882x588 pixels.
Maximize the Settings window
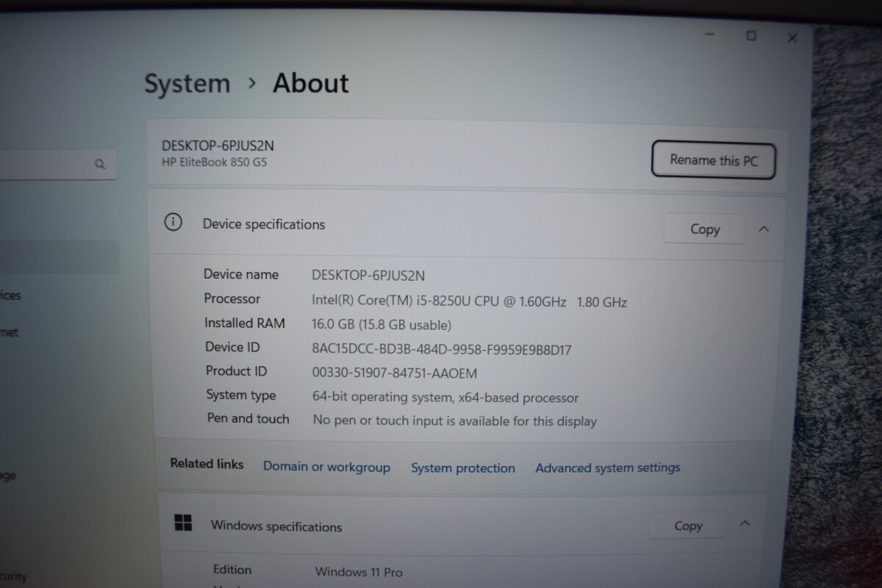tap(751, 36)
